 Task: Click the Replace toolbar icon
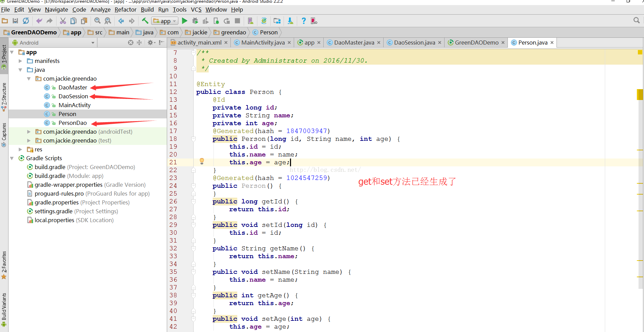click(x=108, y=21)
